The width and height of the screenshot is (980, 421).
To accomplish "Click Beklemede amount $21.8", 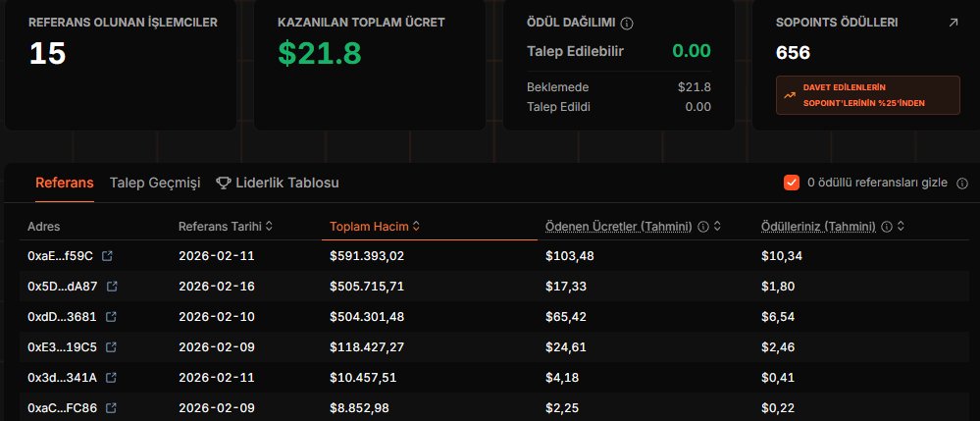I will (x=695, y=87).
